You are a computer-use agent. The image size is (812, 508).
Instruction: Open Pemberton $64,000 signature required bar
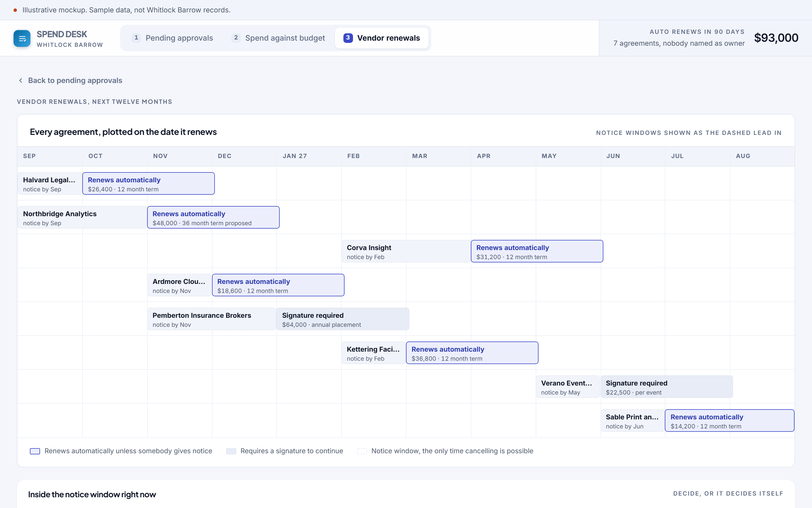343,319
